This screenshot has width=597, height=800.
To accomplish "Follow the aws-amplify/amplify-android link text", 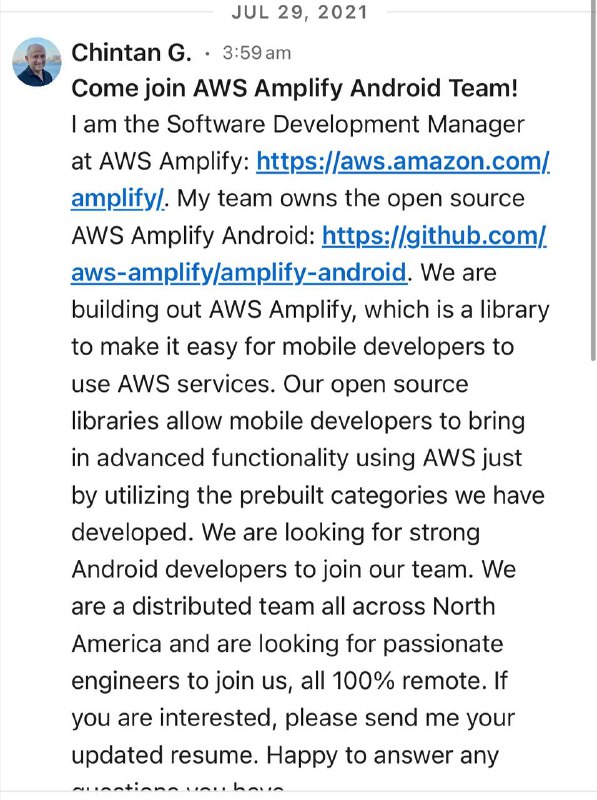I will pyautogui.click(x=239, y=272).
